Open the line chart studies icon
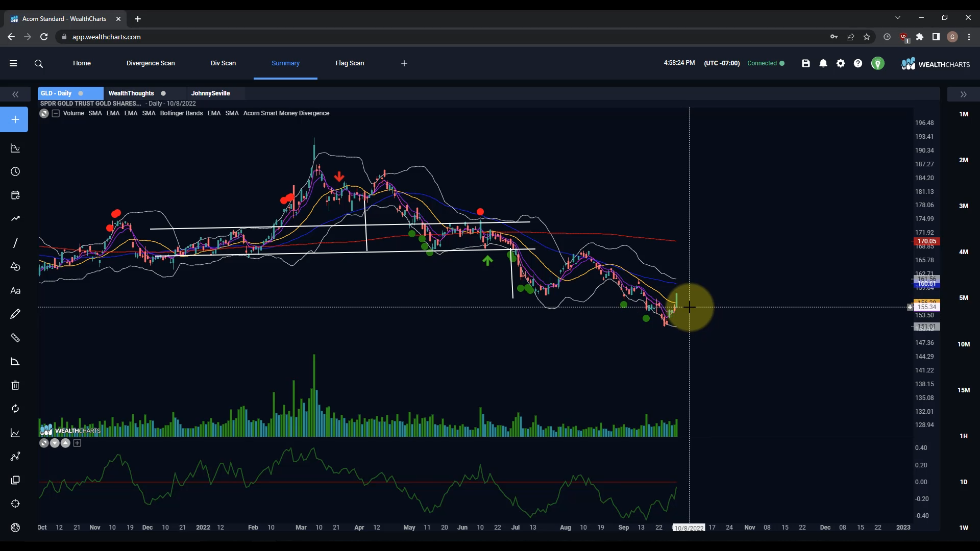The image size is (980, 551). (x=15, y=433)
